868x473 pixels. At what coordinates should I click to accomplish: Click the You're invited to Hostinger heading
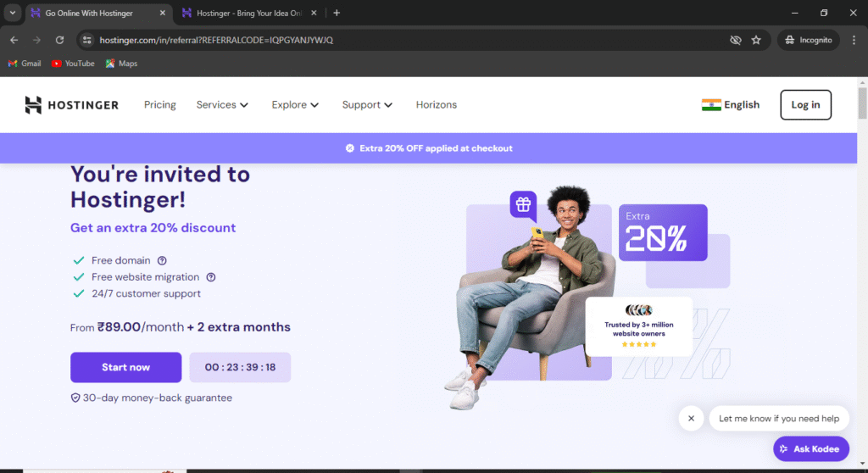(x=160, y=186)
